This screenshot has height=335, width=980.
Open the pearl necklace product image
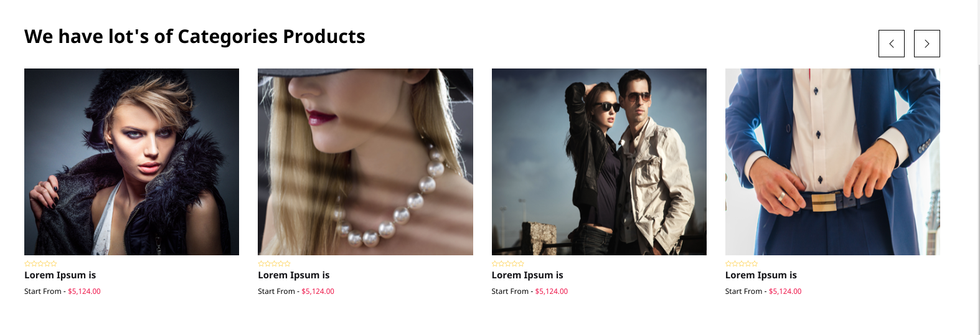pos(365,162)
